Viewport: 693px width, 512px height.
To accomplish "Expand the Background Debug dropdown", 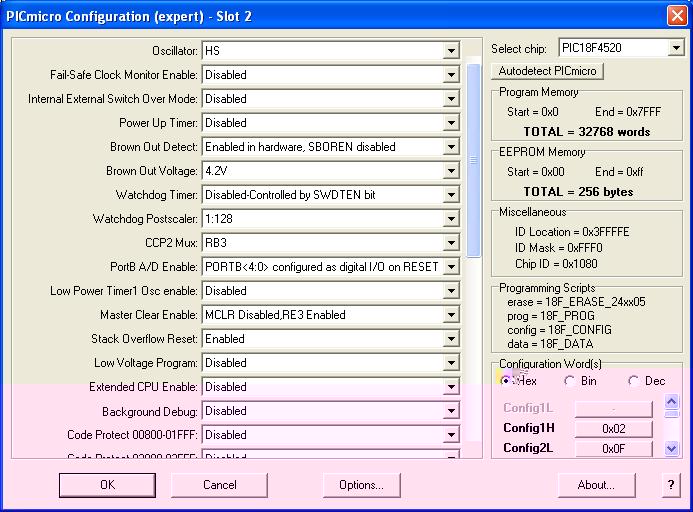I will pyautogui.click(x=451, y=411).
